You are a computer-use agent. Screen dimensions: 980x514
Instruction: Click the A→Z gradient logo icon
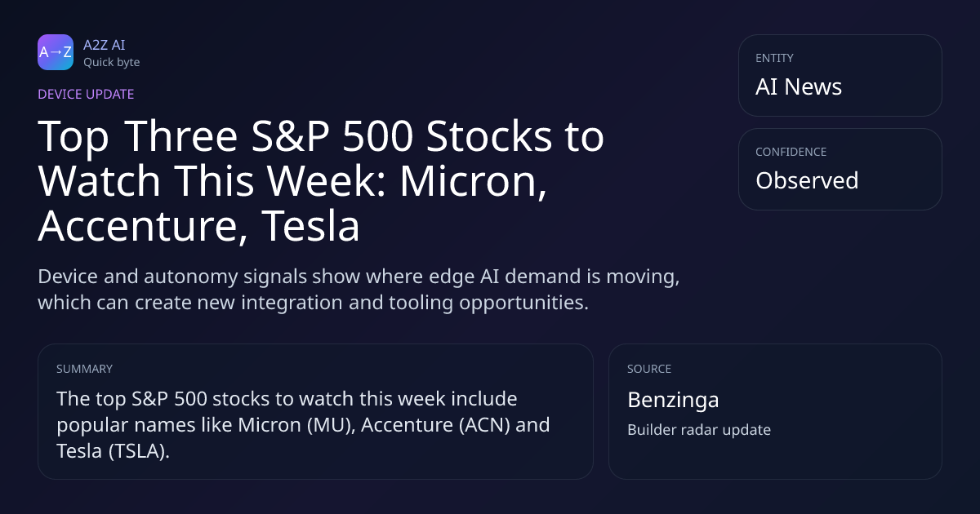coord(56,52)
